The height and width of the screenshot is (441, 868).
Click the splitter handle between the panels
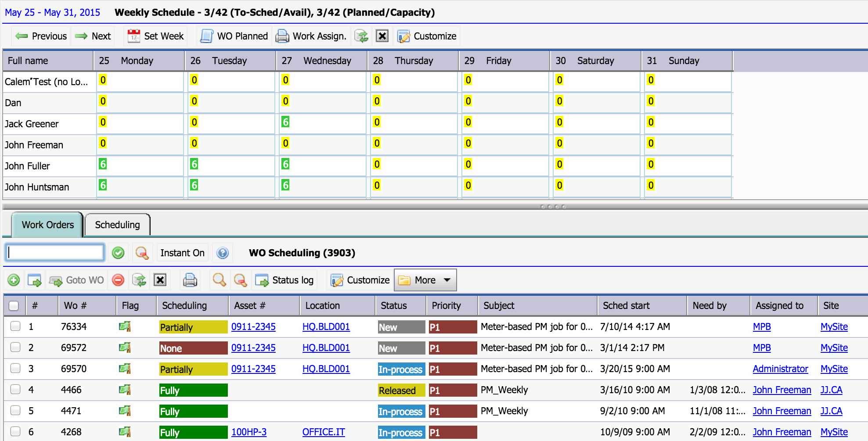pyautogui.click(x=553, y=206)
